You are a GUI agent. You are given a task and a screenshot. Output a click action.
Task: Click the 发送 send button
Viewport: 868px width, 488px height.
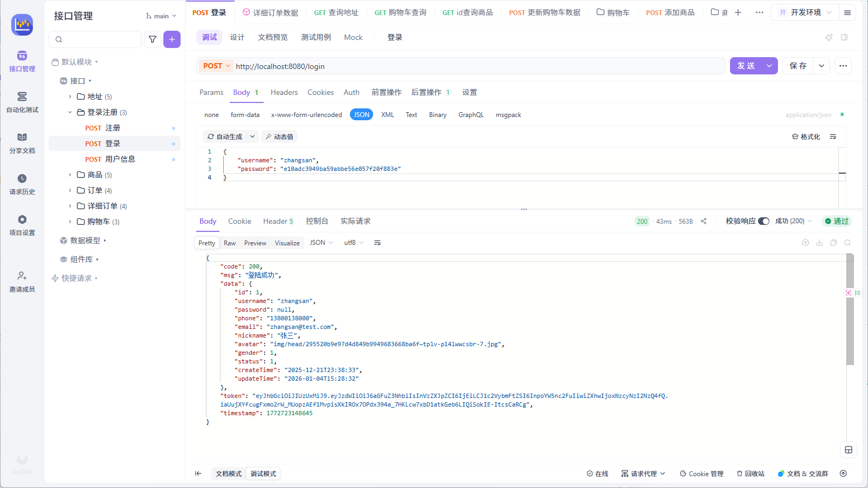click(x=746, y=66)
